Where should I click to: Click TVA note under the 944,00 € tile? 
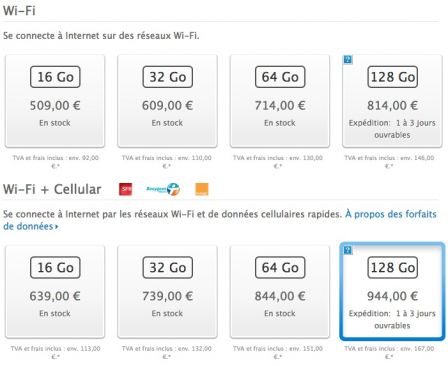(x=389, y=352)
